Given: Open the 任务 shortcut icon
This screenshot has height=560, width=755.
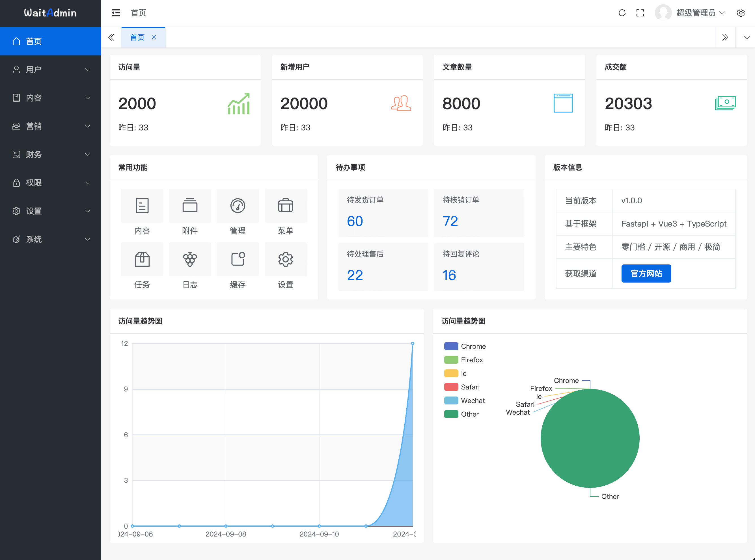Looking at the screenshot, I should pyautogui.click(x=142, y=259).
